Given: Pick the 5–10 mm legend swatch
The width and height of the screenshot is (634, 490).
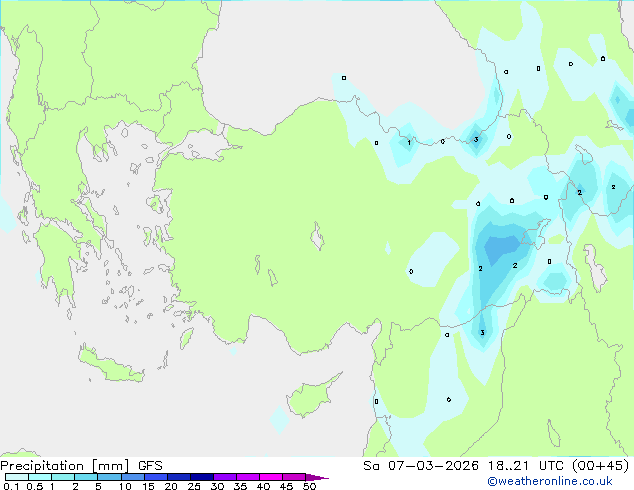Looking at the screenshot, I should coord(109,477).
